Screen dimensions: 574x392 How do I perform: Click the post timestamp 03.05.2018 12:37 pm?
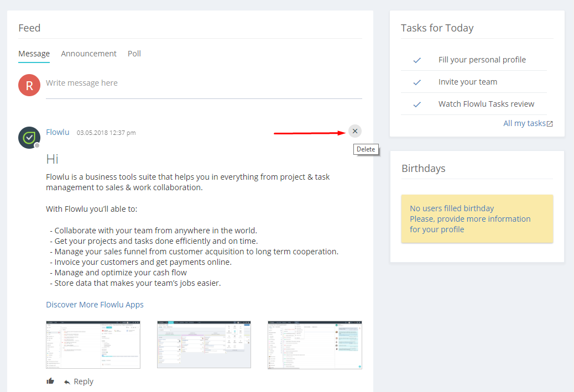[x=106, y=133]
